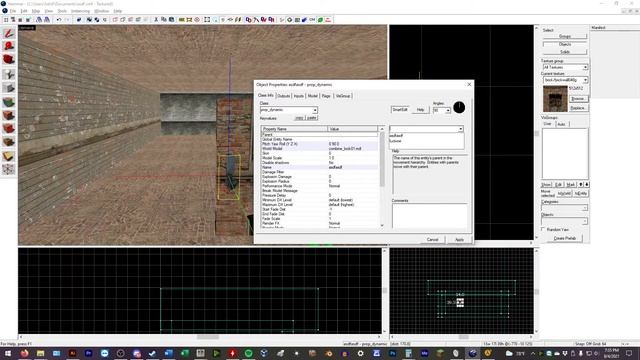This screenshot has width=640, height=360.
Task: Select the World Model property row
Action: (320, 149)
